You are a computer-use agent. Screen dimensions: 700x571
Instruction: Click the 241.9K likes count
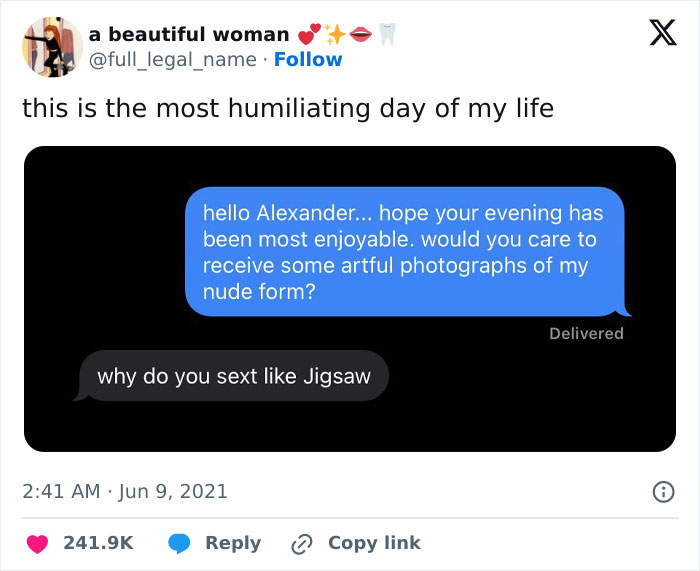point(98,543)
